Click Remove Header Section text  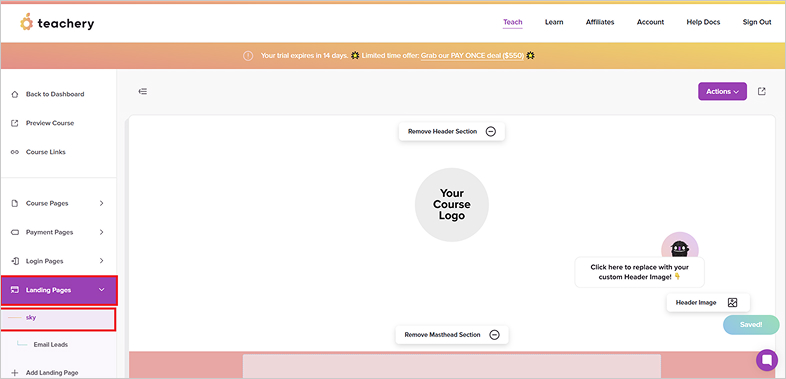(x=443, y=132)
